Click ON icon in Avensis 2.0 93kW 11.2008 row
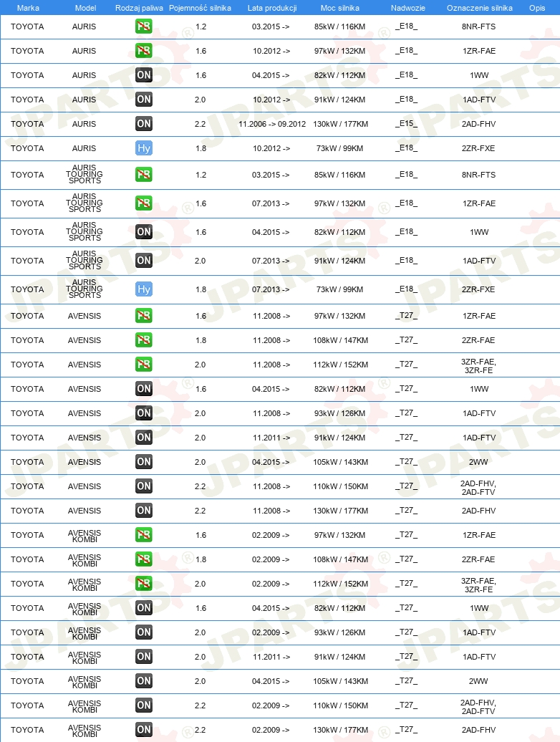Image resolution: width=560 pixels, height=742 pixels. coord(144,413)
